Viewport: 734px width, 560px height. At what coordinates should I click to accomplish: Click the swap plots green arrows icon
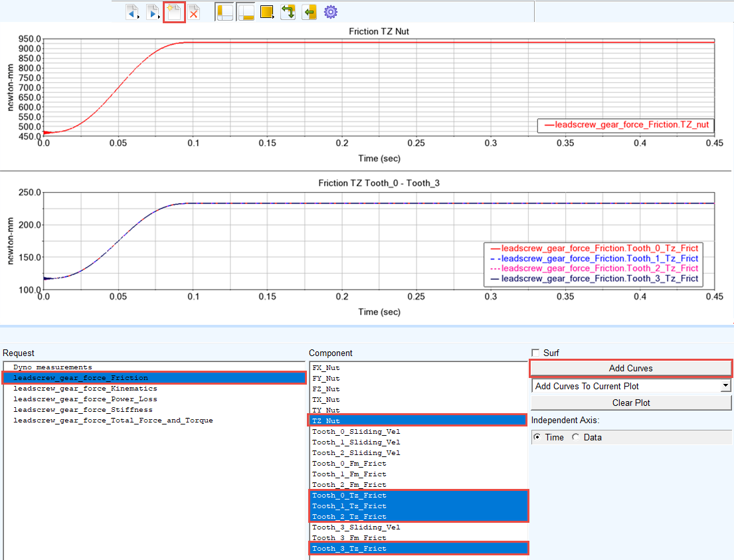coord(288,12)
